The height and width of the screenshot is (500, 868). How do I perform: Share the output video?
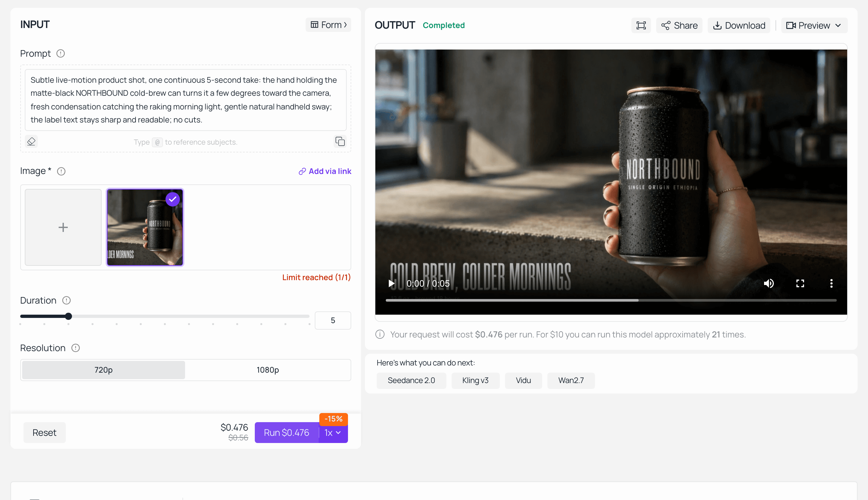click(679, 25)
